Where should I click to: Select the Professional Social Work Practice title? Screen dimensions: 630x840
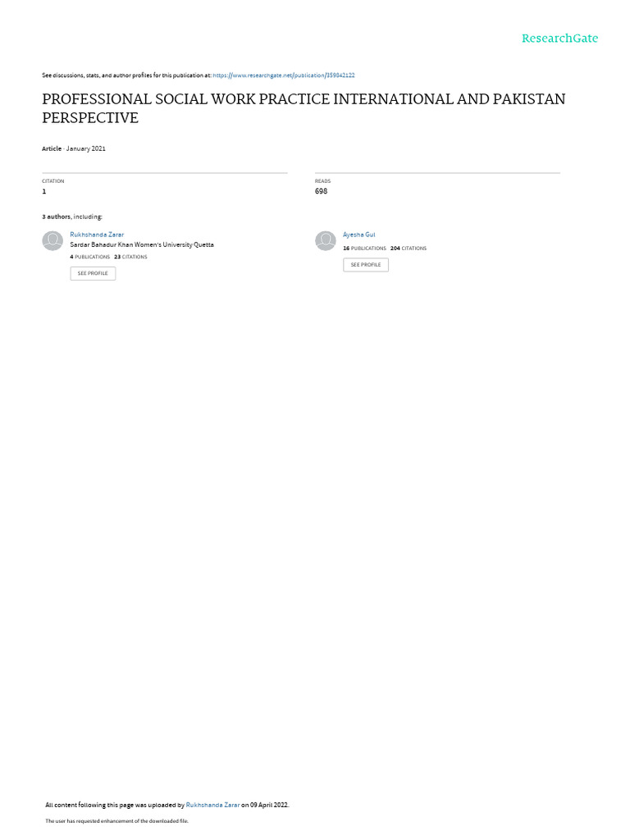coord(304,108)
